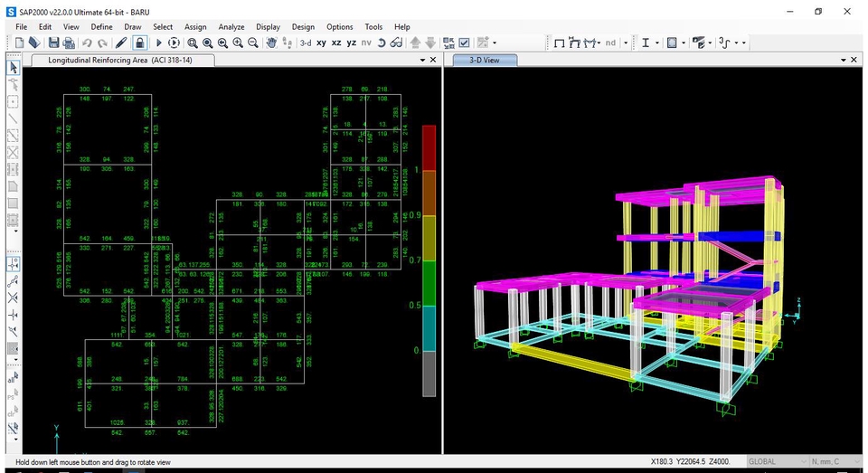The height and width of the screenshot is (473, 868).
Task: Open Set Display Options checkbox icon
Action: click(x=465, y=43)
